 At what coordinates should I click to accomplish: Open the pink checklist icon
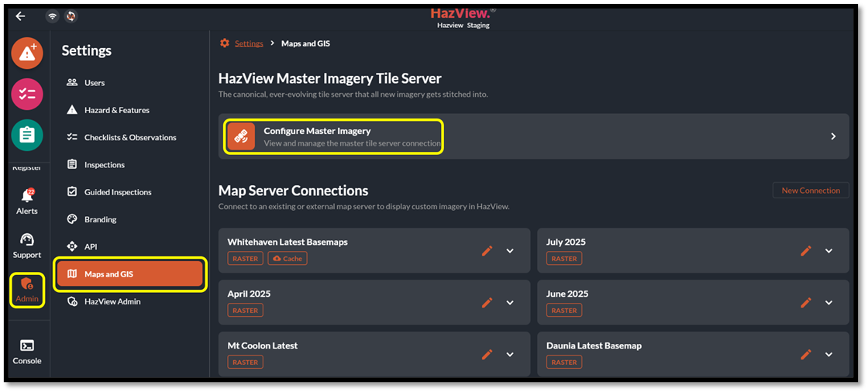[27, 94]
